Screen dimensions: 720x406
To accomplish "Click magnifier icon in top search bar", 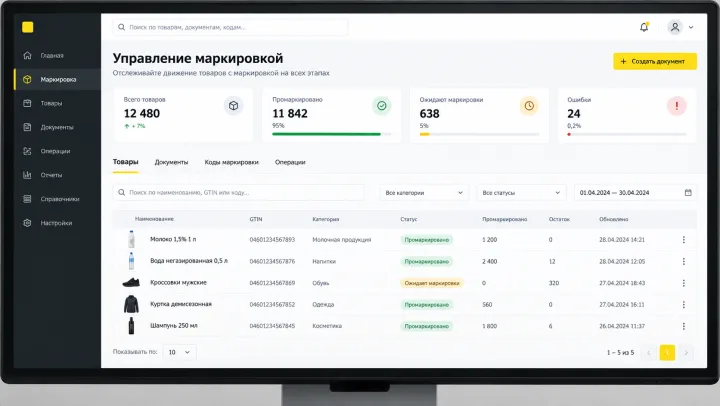I will [x=122, y=27].
